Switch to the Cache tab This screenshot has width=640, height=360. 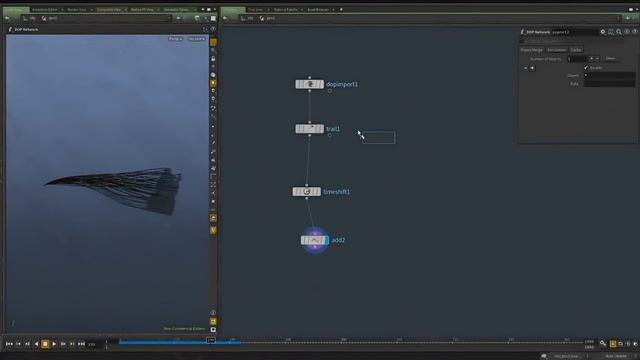click(576, 50)
